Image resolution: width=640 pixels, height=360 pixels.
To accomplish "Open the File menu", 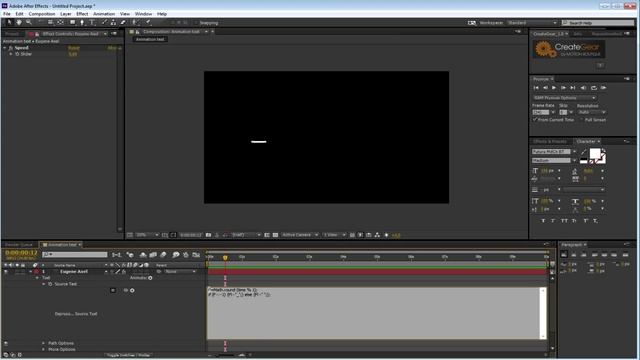I will pos(7,14).
